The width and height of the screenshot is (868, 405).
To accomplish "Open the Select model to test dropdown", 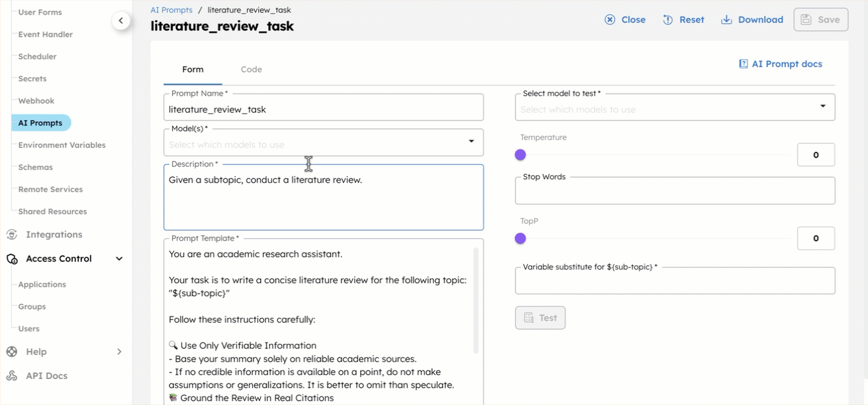I will [x=675, y=107].
